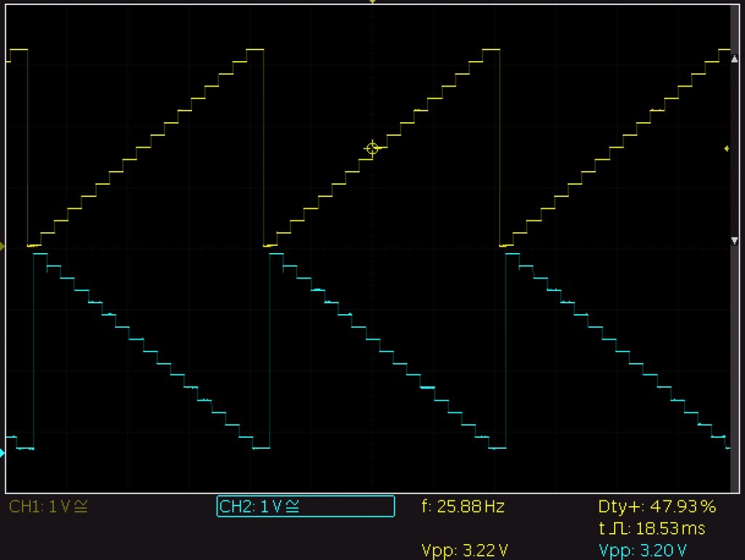Click the yellow Vpp 3.22 V measurement
Screen dimensions: 745x560
465,551
